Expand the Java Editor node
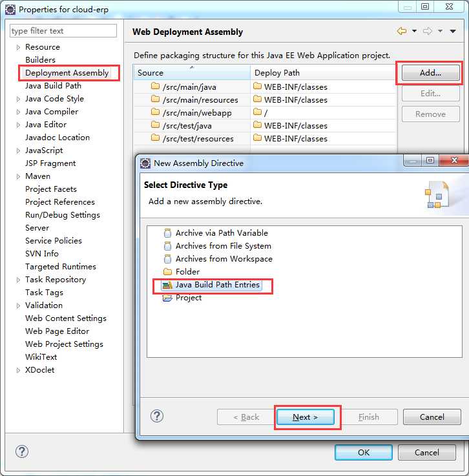This screenshot has width=469, height=476. [18, 125]
